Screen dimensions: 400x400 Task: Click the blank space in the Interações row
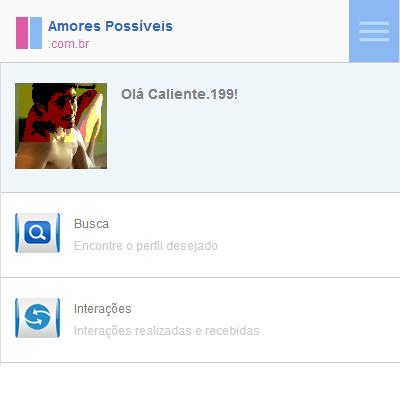328,320
